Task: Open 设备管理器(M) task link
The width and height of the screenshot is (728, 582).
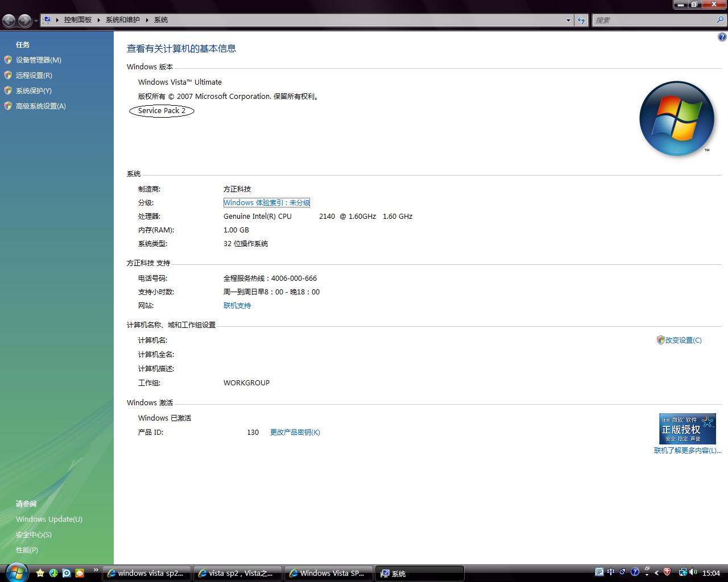Action: [39, 60]
